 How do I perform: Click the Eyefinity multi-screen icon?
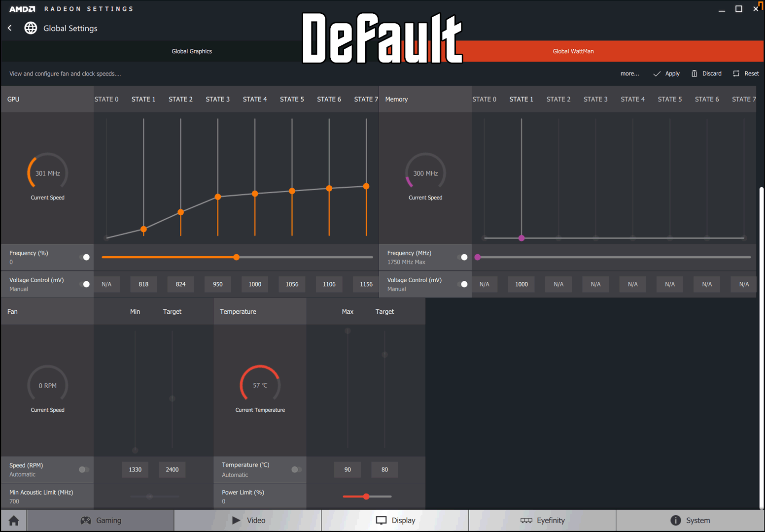click(526, 520)
